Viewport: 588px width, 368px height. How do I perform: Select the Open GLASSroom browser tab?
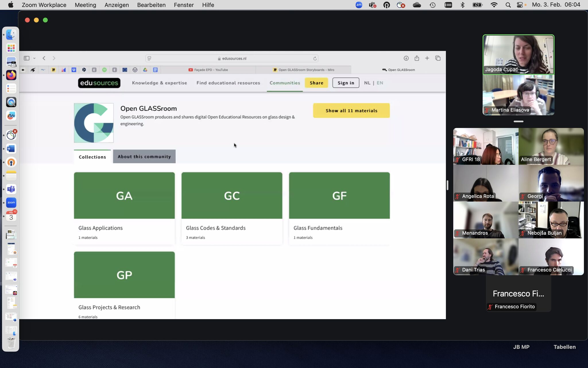(x=399, y=70)
